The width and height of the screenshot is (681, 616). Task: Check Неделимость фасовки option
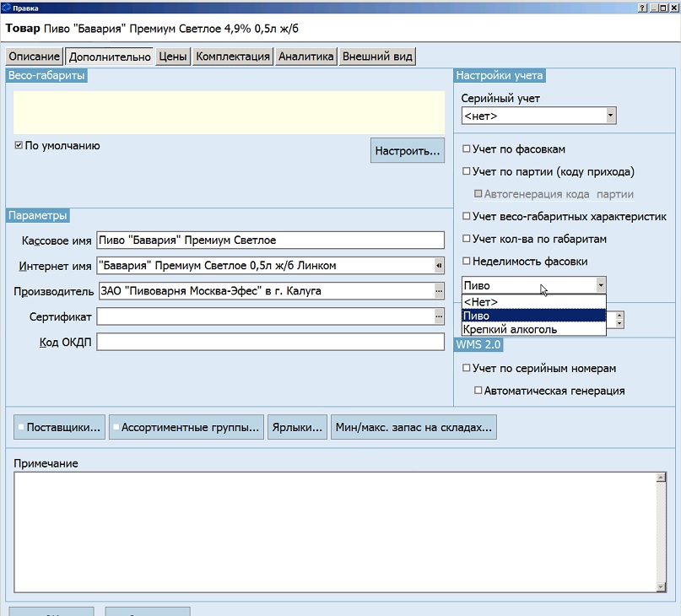coord(467,261)
